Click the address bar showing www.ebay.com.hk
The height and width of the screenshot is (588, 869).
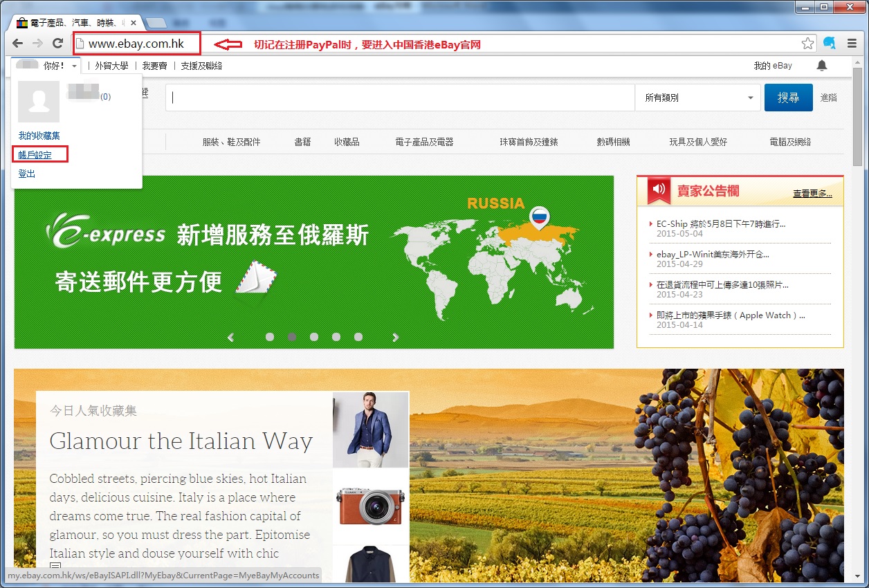tap(443, 44)
